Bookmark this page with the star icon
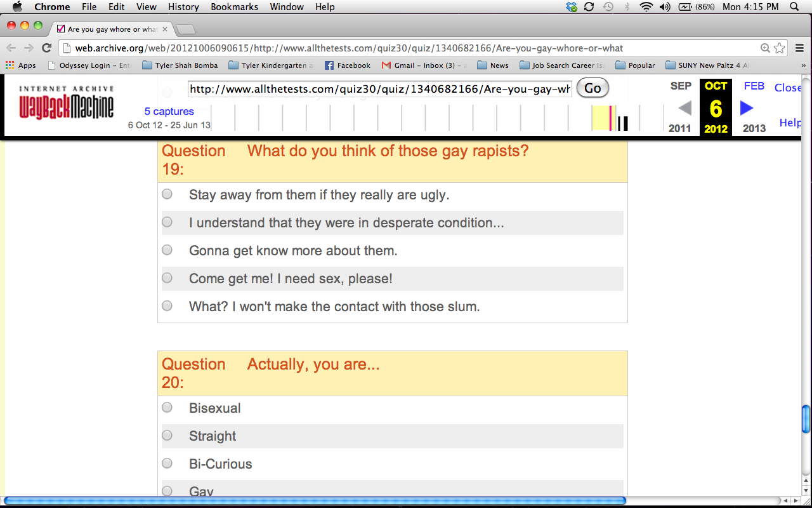The image size is (812, 508). [x=780, y=48]
